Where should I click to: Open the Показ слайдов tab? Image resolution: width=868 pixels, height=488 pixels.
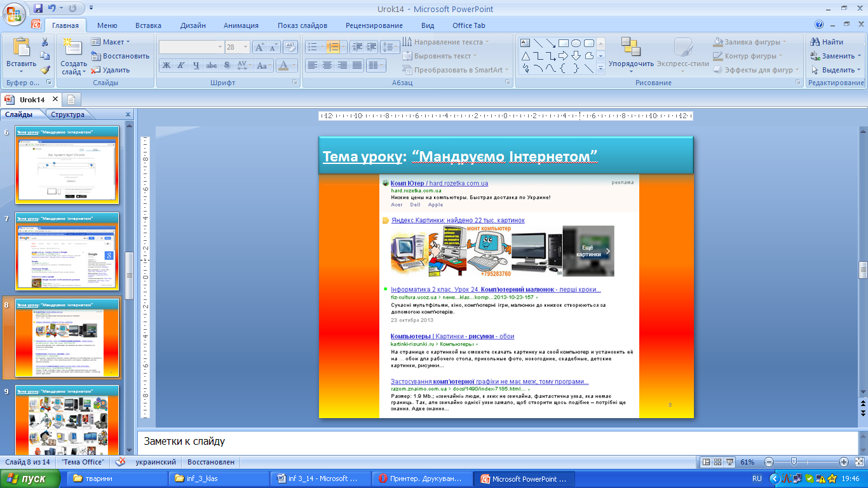[302, 25]
